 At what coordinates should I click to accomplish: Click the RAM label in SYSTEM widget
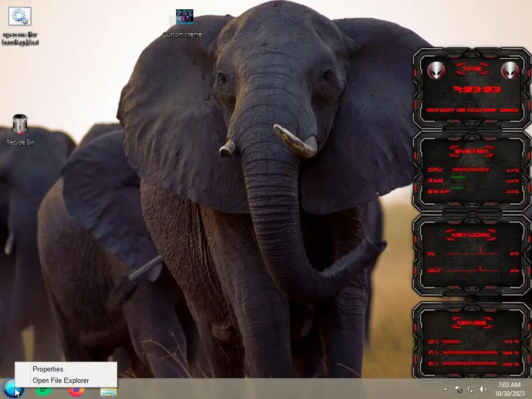435,180
